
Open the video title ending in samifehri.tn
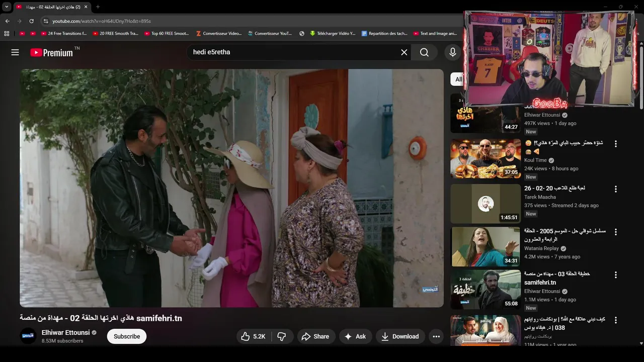click(101, 318)
